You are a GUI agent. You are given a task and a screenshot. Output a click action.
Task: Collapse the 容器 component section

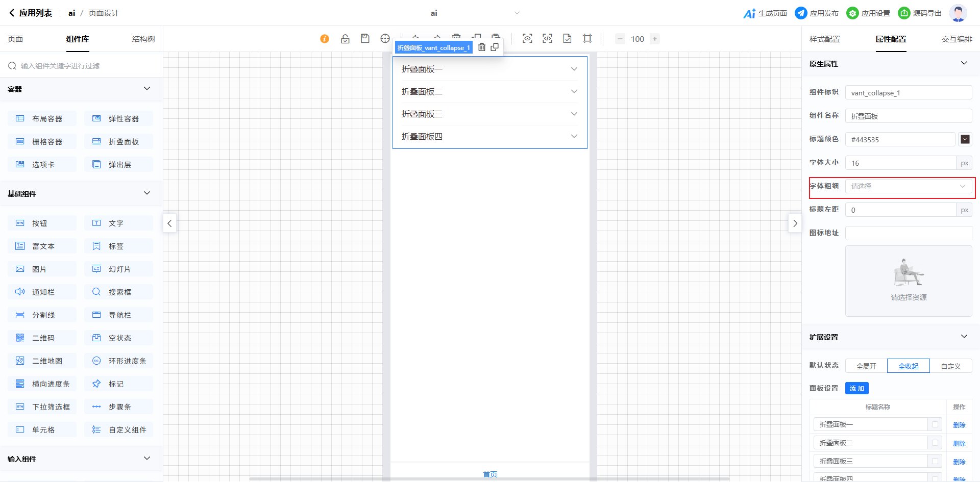pos(147,89)
